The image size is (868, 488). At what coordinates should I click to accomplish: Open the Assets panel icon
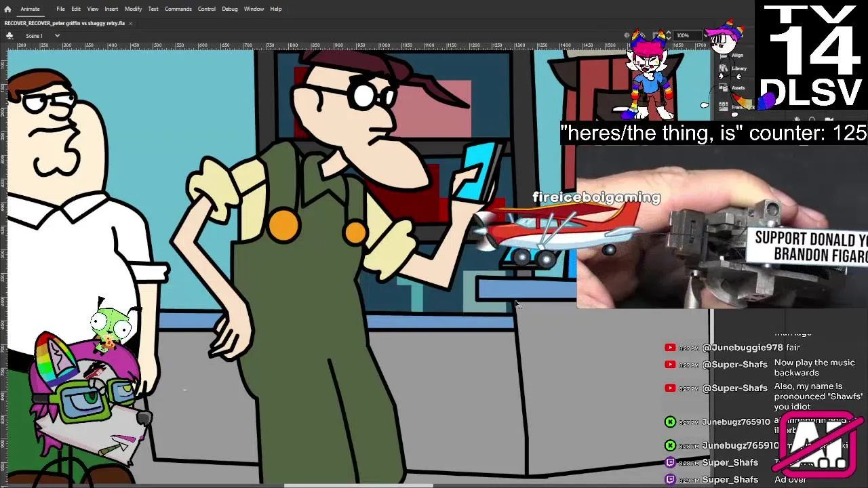[723, 87]
